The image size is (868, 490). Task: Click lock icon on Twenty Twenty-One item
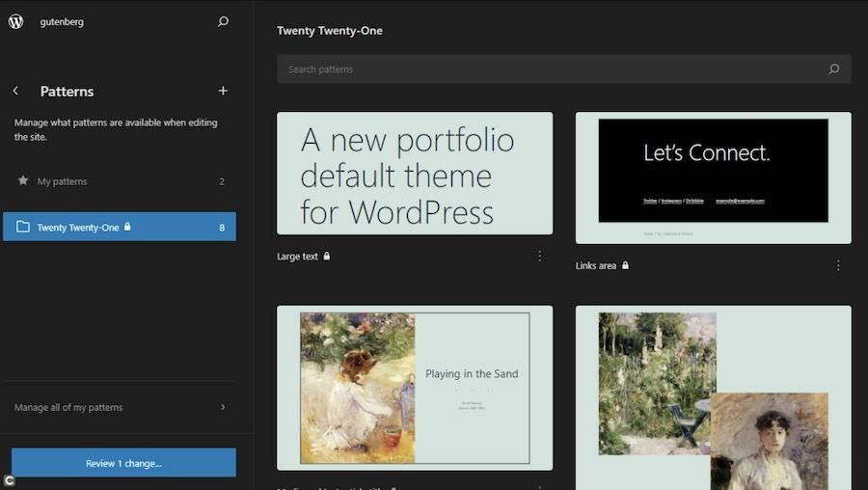tap(127, 227)
